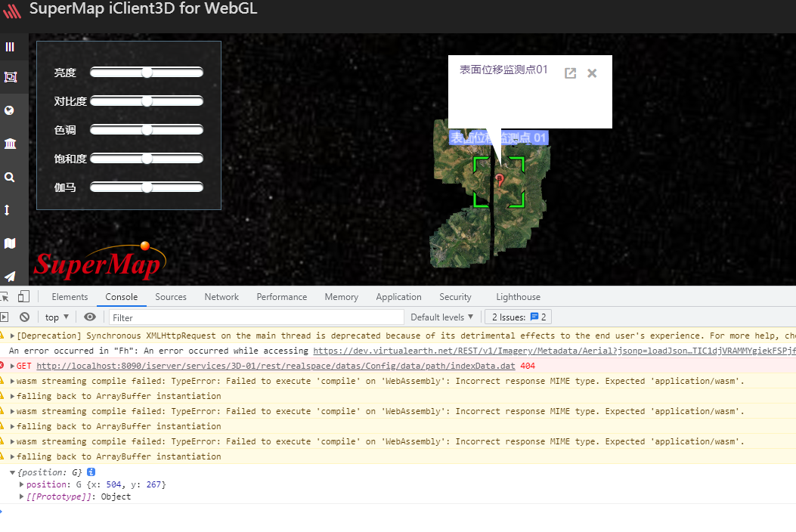Expand the GET 404 error row
This screenshot has width=796, height=532.
click(12, 366)
